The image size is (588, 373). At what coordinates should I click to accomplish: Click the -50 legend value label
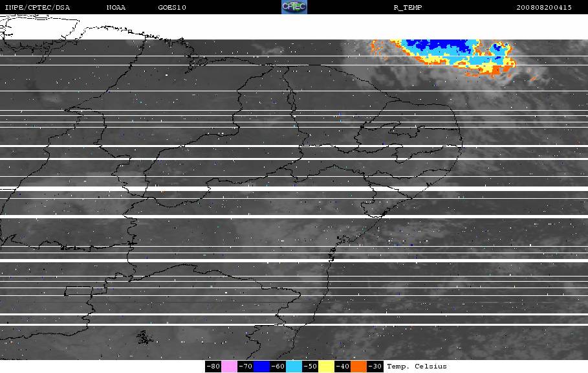(x=310, y=367)
